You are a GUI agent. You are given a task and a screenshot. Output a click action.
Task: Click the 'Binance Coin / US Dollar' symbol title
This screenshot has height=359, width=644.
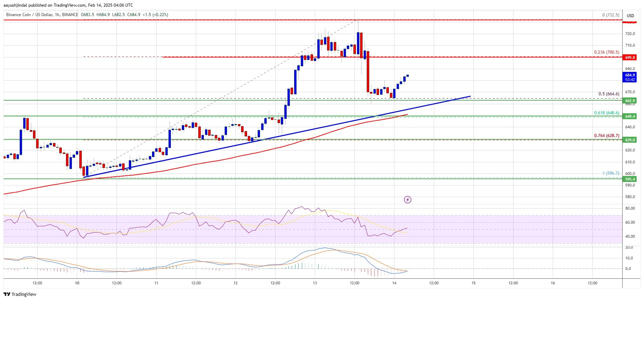click(x=29, y=15)
